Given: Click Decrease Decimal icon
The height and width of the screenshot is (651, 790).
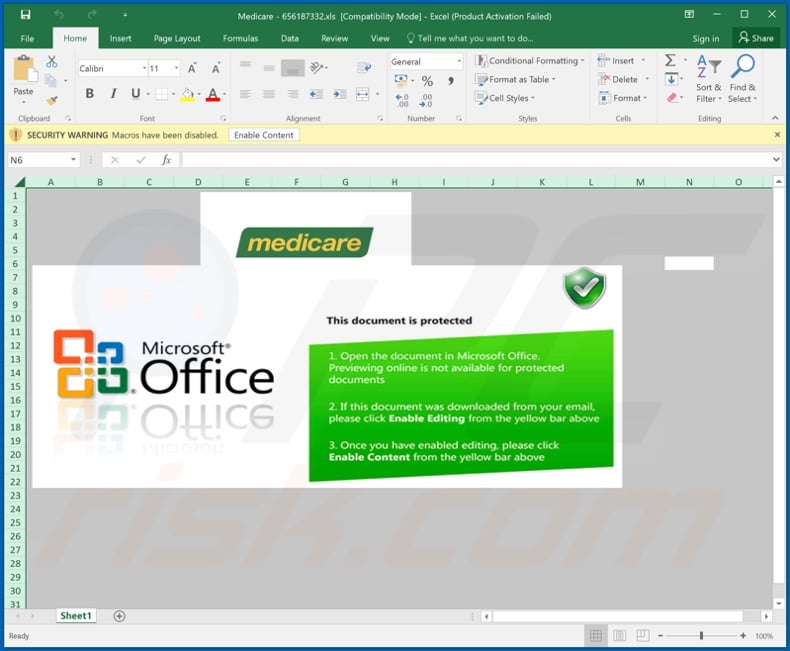Looking at the screenshot, I should pos(426,100).
